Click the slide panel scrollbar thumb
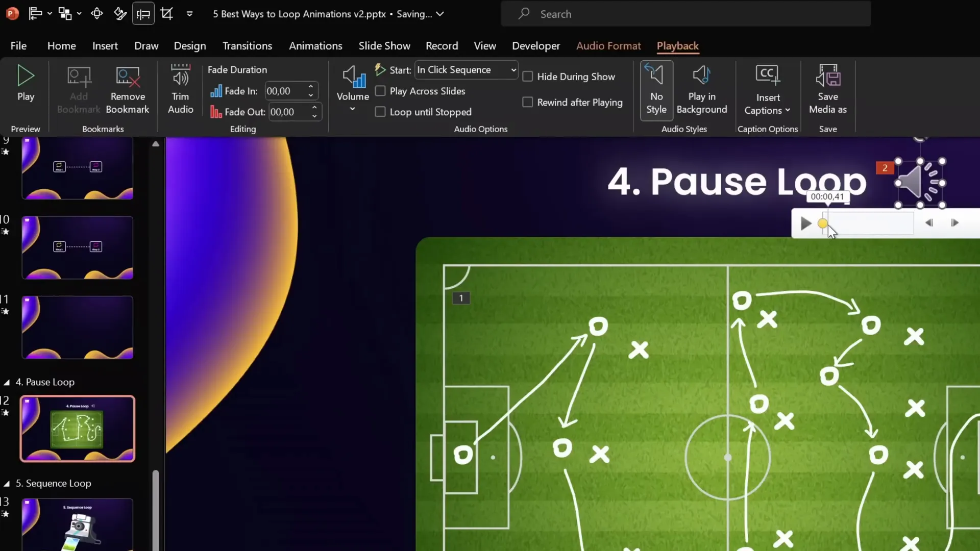Image resolution: width=980 pixels, height=551 pixels. click(x=156, y=510)
